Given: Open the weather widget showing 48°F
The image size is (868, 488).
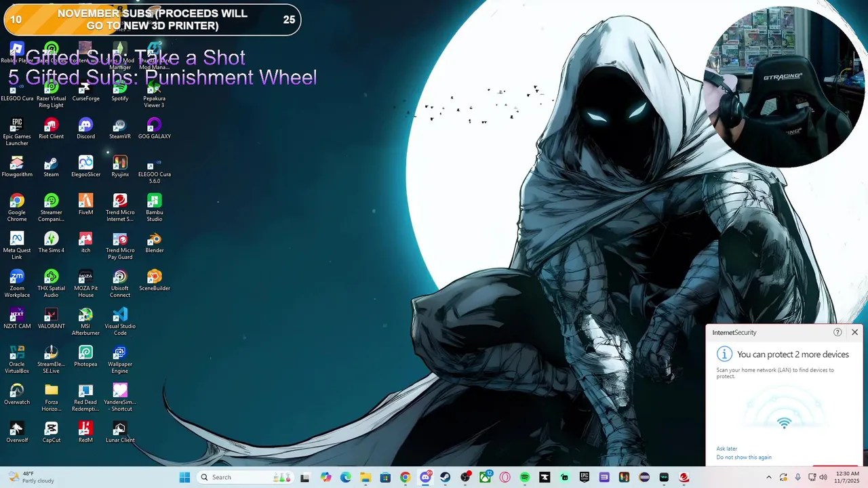Looking at the screenshot, I should click(31, 477).
